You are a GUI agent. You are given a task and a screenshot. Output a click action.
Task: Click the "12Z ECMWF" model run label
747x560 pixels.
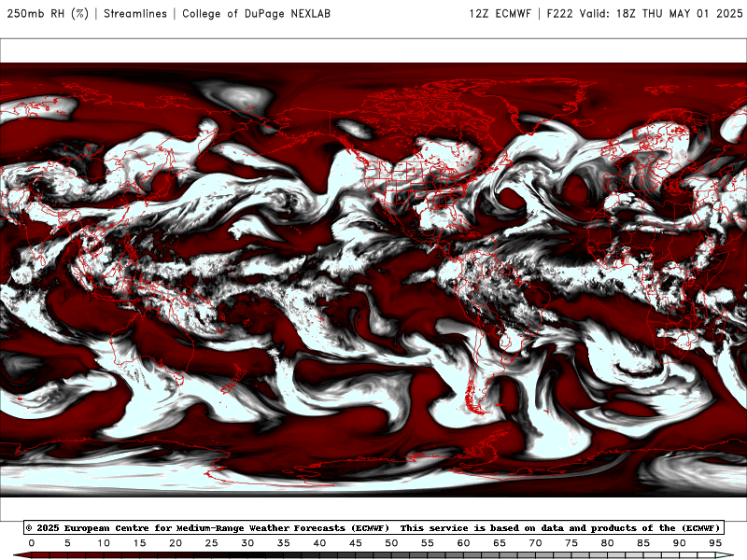[500, 14]
